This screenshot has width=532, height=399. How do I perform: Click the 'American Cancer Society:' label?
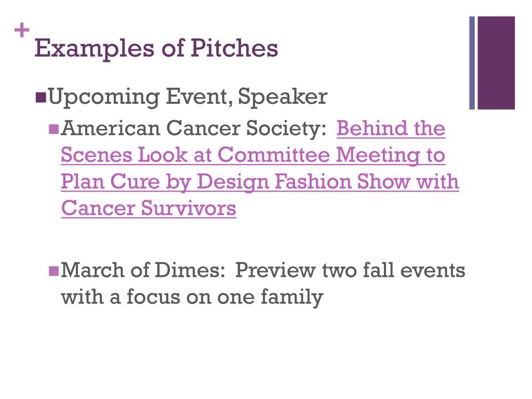(x=194, y=129)
